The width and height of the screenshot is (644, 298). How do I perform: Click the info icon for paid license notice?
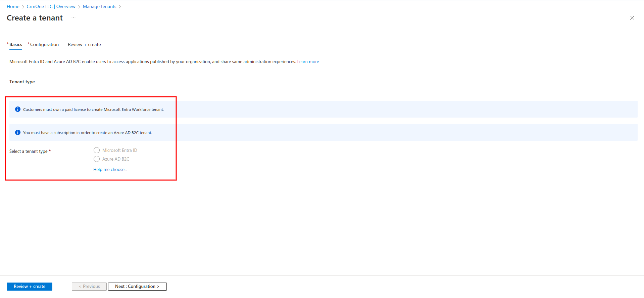[18, 109]
